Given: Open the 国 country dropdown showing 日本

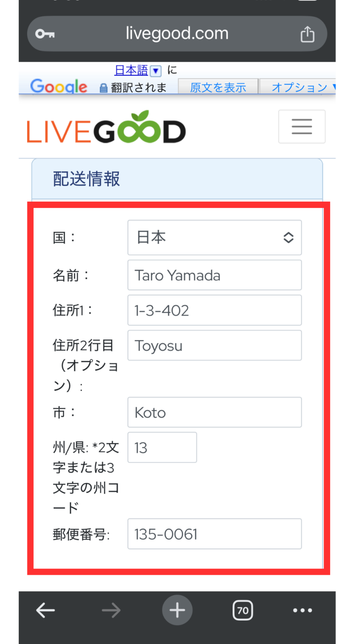Looking at the screenshot, I should [x=215, y=237].
